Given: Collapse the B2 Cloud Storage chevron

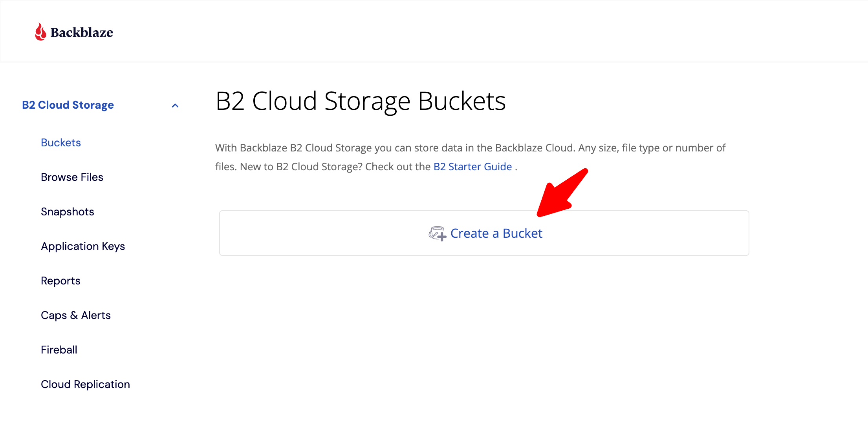Looking at the screenshot, I should (175, 106).
